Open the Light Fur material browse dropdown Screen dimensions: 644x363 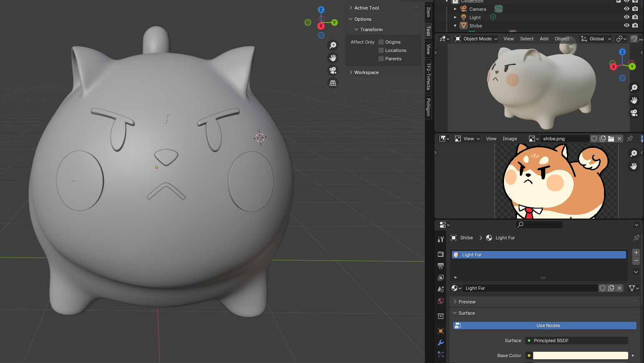(x=457, y=288)
